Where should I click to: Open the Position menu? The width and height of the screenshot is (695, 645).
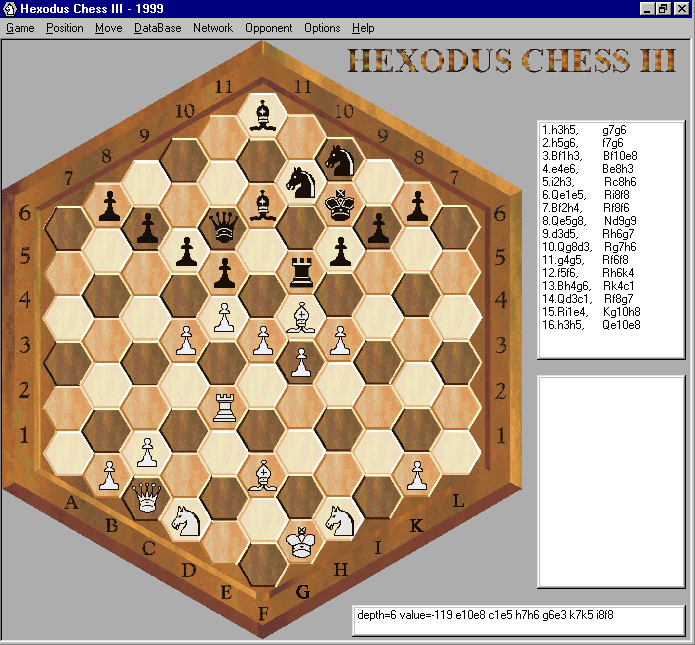[x=65, y=28]
